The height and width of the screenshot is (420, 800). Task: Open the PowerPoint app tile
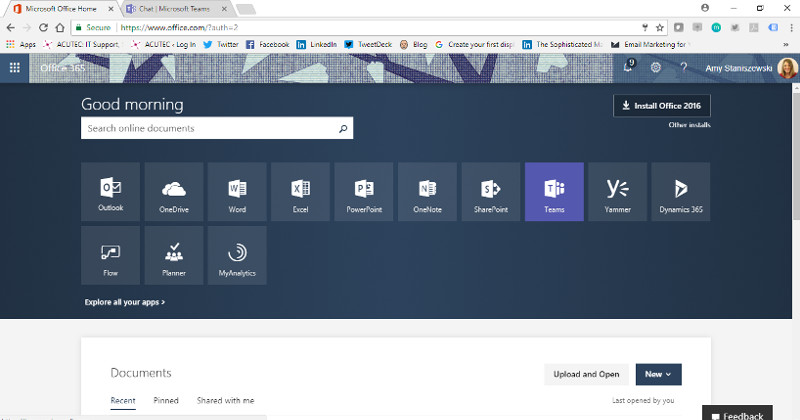click(364, 191)
